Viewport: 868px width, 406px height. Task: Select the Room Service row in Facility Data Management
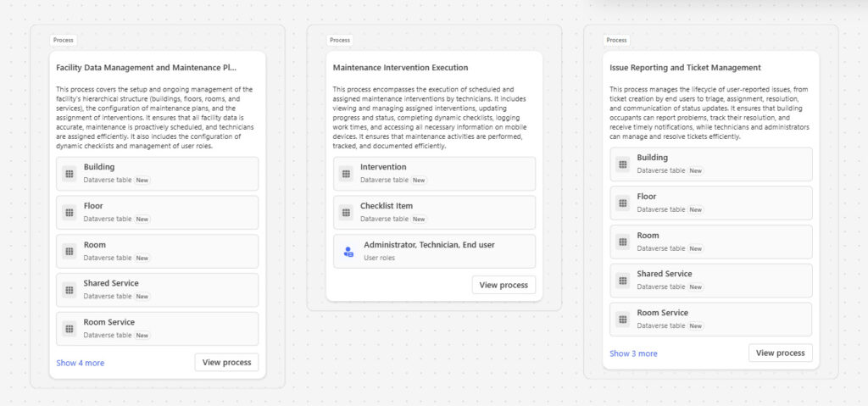157,329
